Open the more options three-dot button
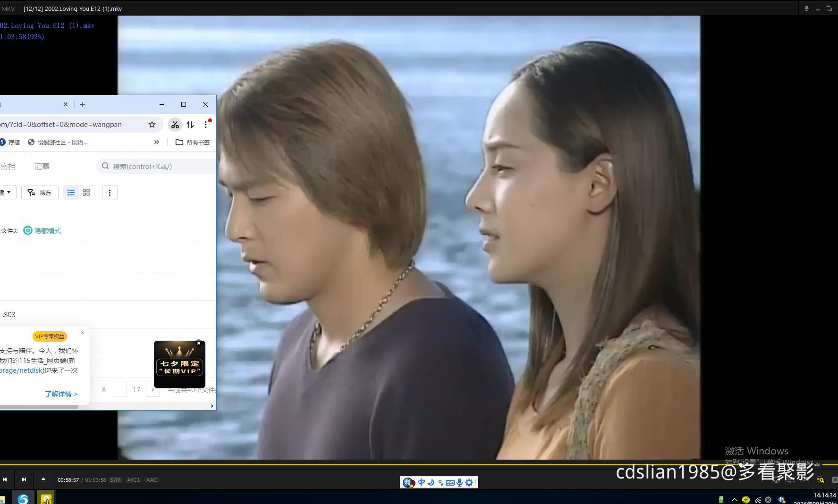This screenshot has height=504, width=838. tap(110, 193)
